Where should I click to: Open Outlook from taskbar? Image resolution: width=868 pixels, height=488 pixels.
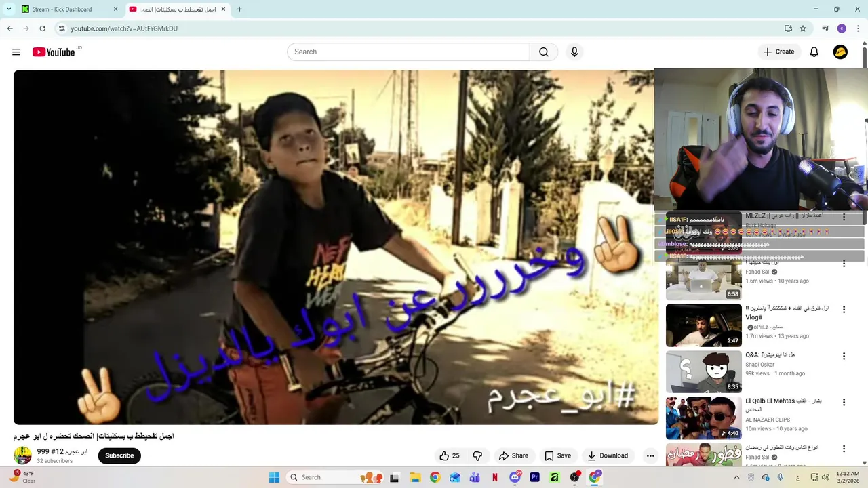455,477
